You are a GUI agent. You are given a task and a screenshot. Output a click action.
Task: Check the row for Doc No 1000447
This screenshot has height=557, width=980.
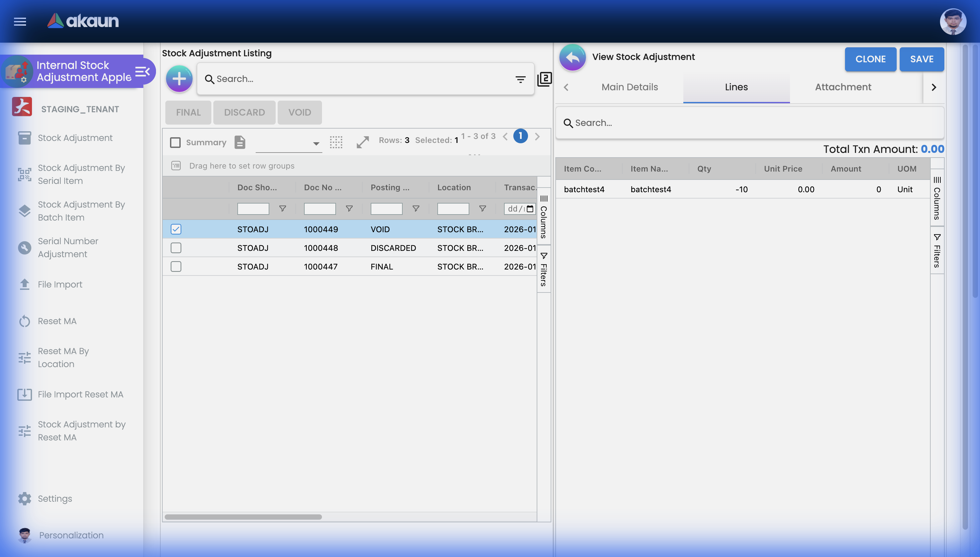(176, 267)
